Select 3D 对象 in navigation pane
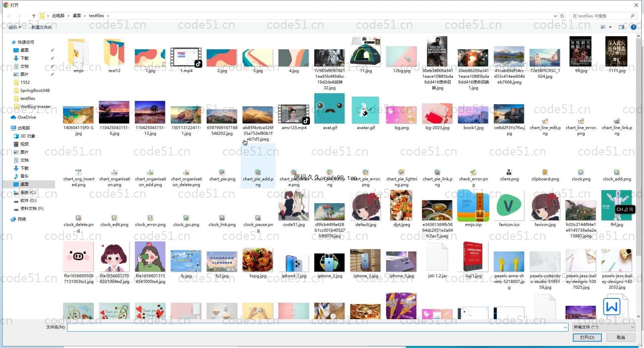 [x=28, y=136]
